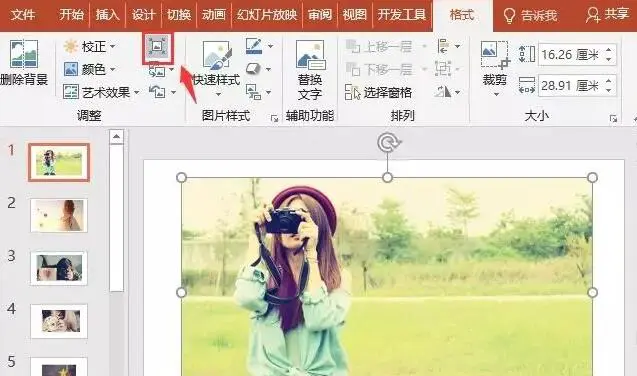Click the top-right picture resize handle
This screenshot has width=637, height=376.
[x=592, y=177]
